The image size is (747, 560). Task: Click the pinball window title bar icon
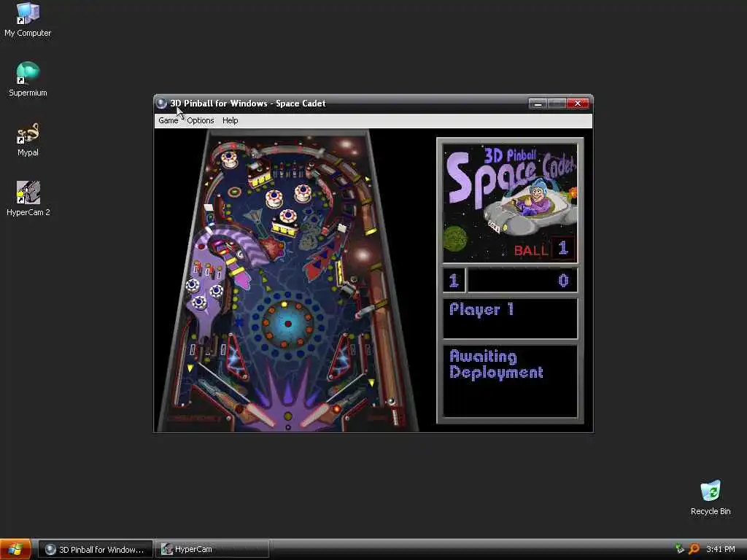click(161, 104)
